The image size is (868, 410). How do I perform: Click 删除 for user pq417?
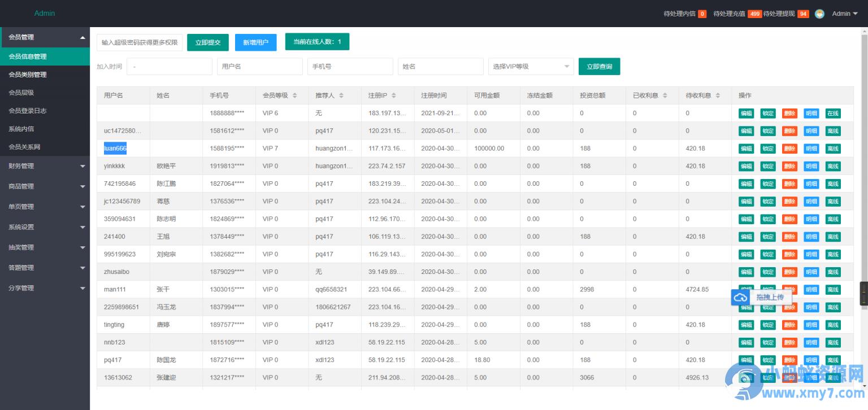click(x=789, y=360)
